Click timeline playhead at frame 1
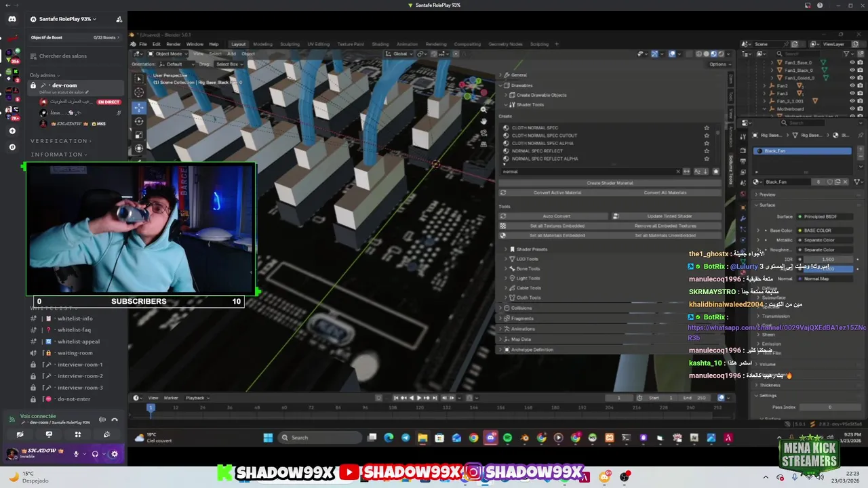868x488 pixels. click(151, 407)
